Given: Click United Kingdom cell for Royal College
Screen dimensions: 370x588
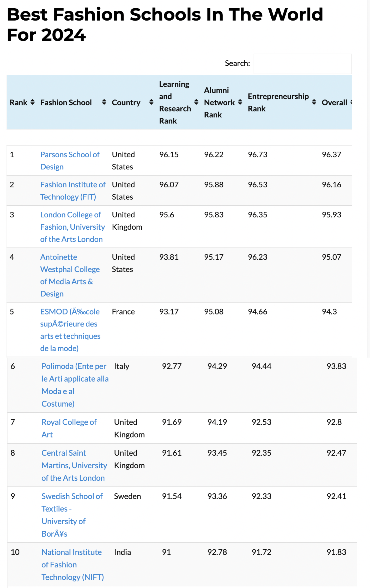Looking at the screenshot, I should coord(129,428).
